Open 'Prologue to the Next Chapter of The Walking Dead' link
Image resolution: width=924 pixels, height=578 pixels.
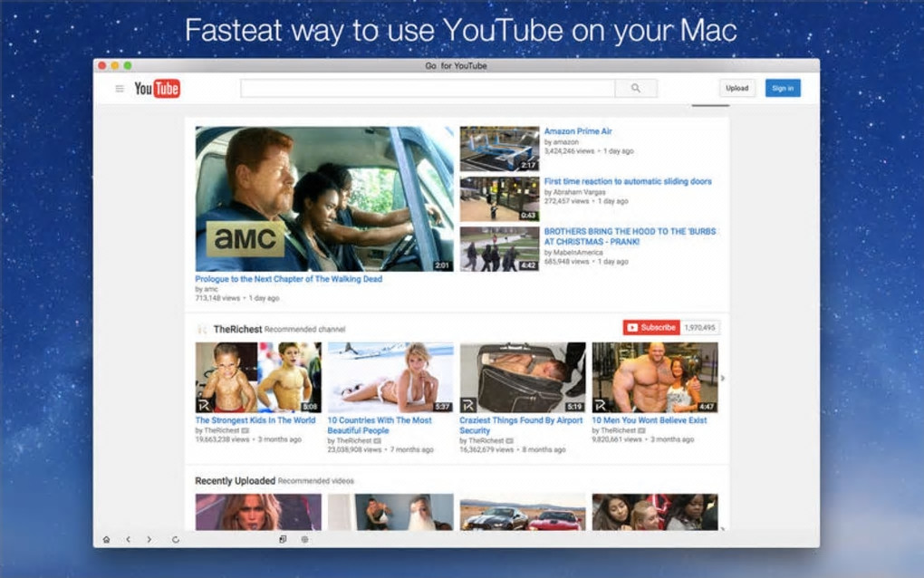tap(289, 279)
